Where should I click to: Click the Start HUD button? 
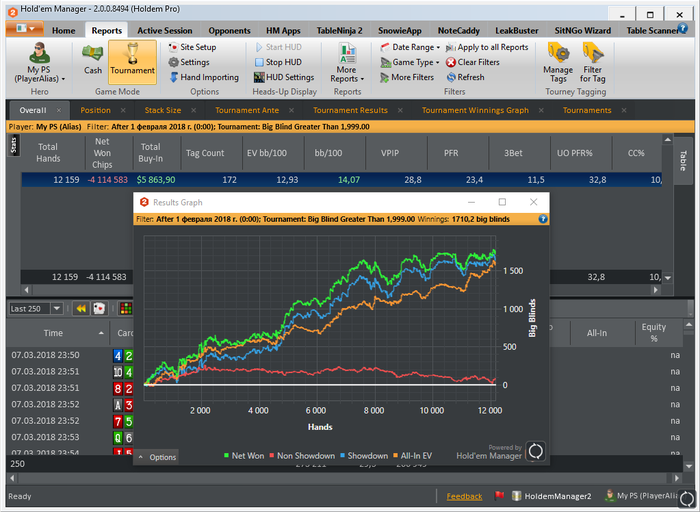[279, 47]
